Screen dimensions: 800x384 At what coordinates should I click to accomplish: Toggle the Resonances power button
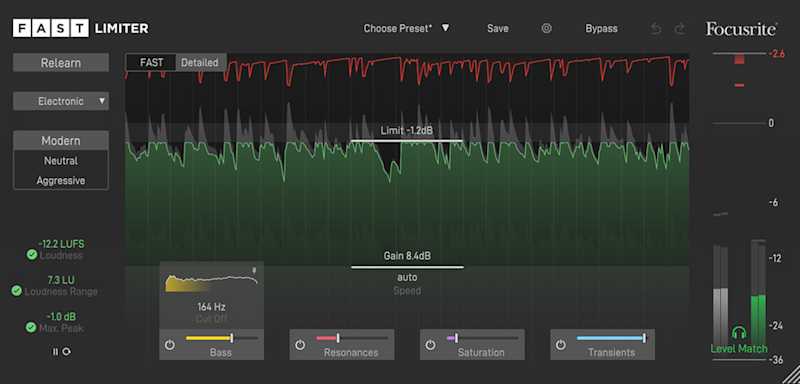click(x=300, y=345)
